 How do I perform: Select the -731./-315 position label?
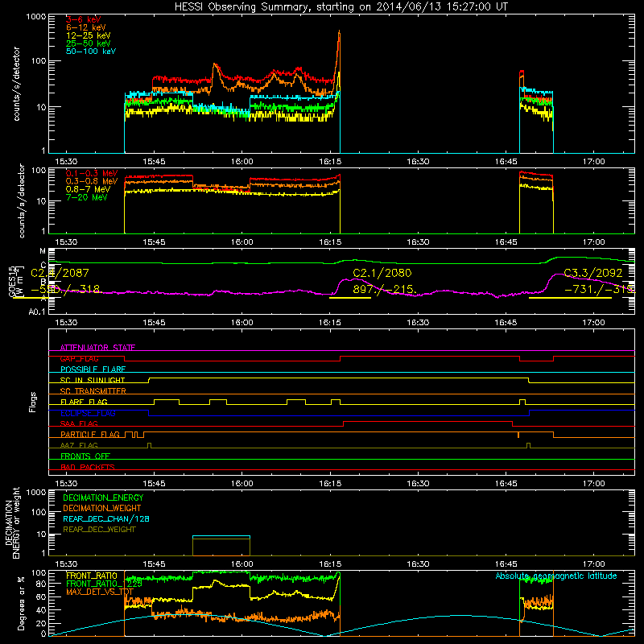point(599,289)
